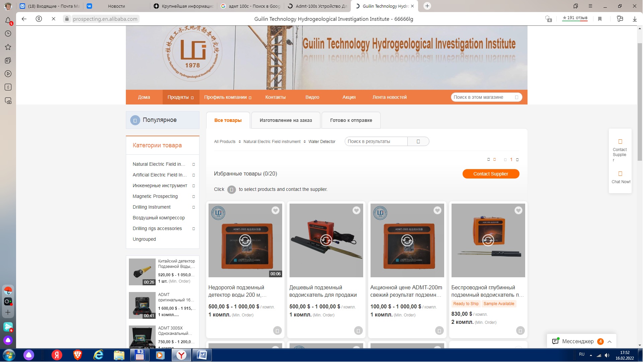
Task: Switch to Готово к отправке tab
Action: pyautogui.click(x=351, y=121)
